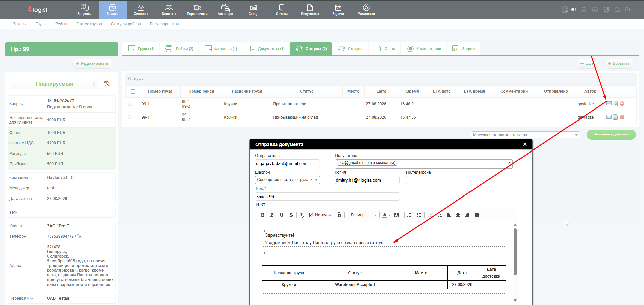
Task: Switch to the Рейсы (2) tab
Action: click(x=180, y=49)
